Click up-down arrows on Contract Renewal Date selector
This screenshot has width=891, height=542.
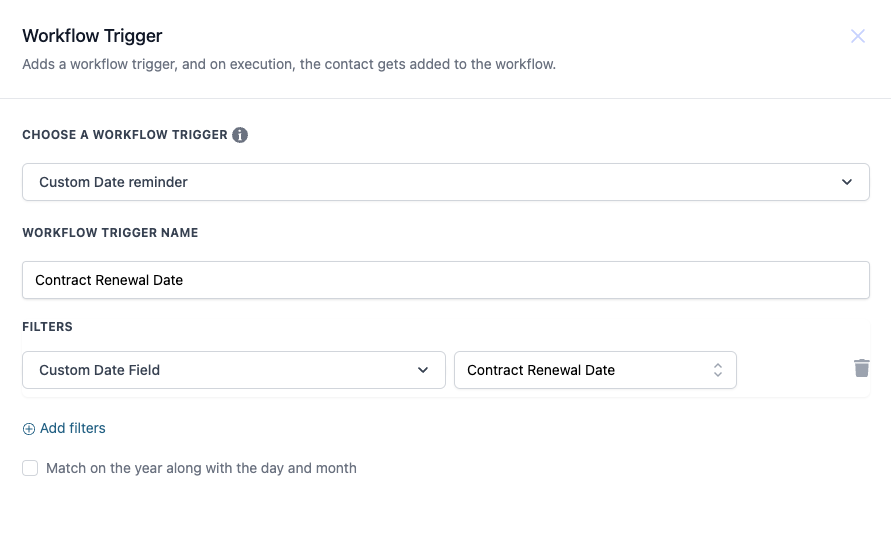[x=717, y=370]
